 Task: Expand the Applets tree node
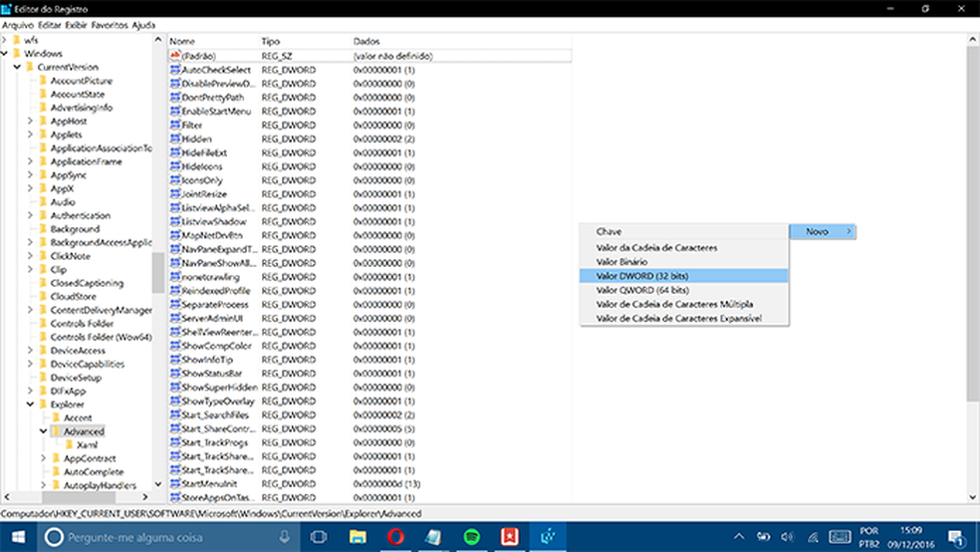coord(30,135)
